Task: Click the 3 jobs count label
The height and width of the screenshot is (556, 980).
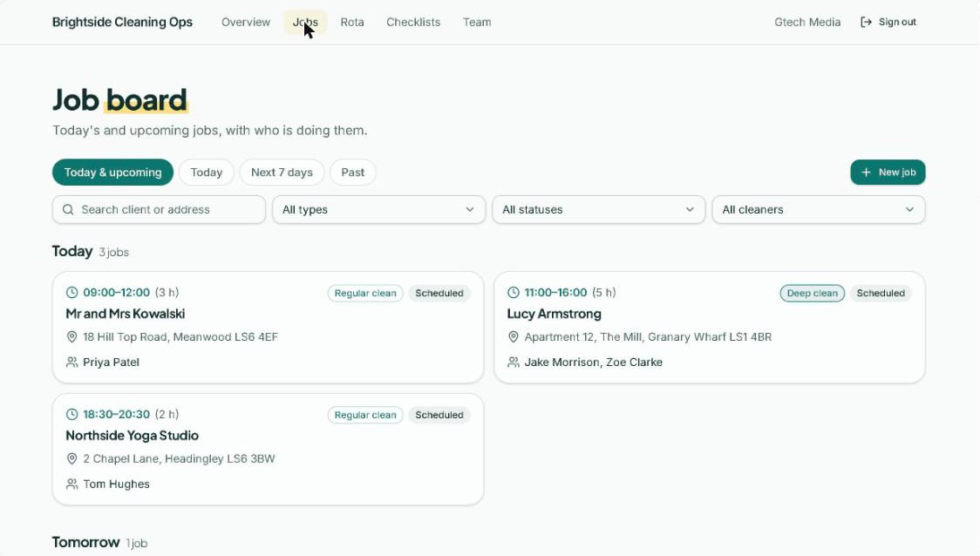Action: [113, 253]
